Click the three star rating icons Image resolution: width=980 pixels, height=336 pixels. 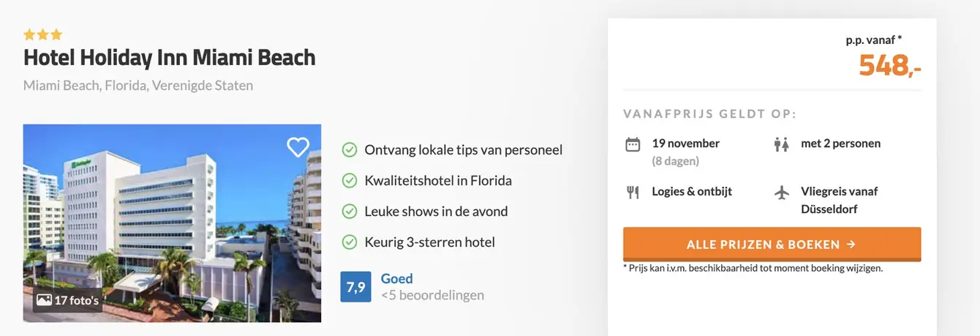click(43, 34)
